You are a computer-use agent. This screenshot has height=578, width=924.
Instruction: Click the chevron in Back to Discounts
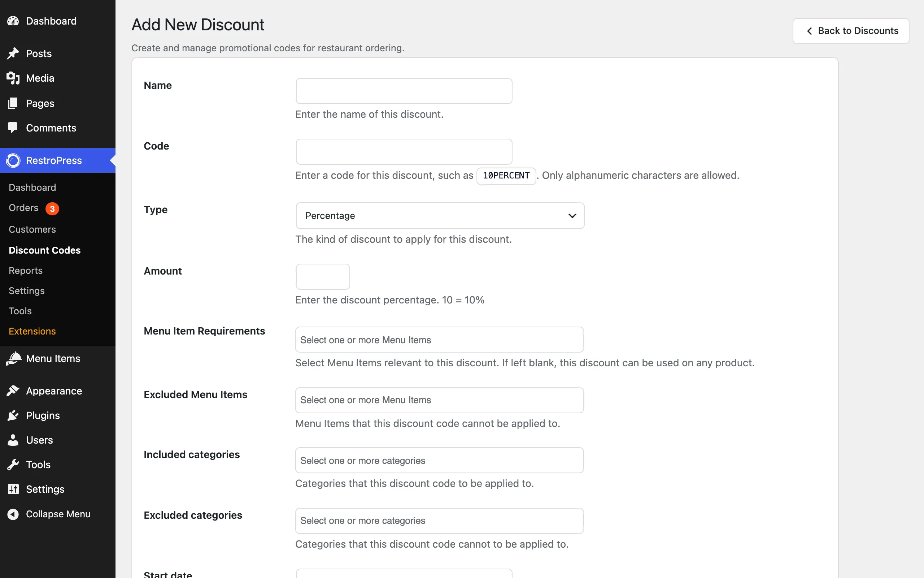(x=809, y=31)
